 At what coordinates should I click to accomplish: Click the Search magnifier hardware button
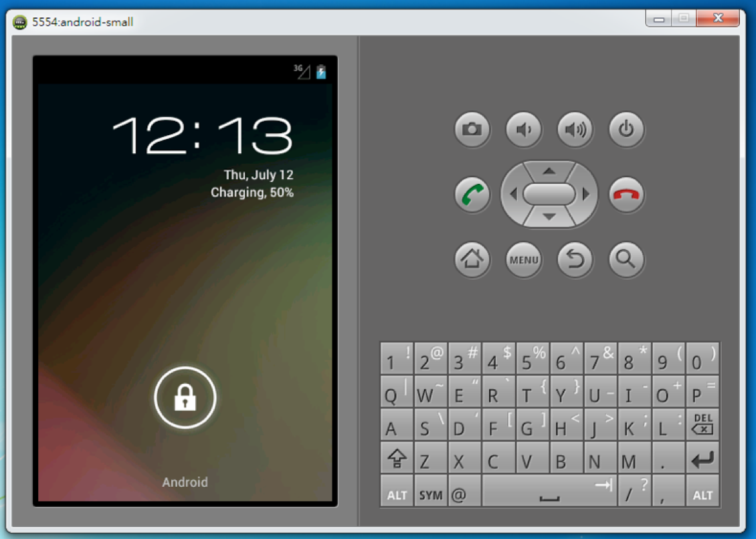point(626,259)
